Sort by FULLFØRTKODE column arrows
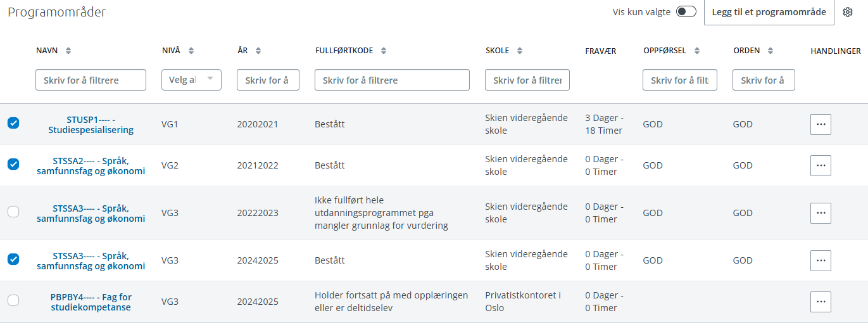868x332 pixels. [x=384, y=51]
